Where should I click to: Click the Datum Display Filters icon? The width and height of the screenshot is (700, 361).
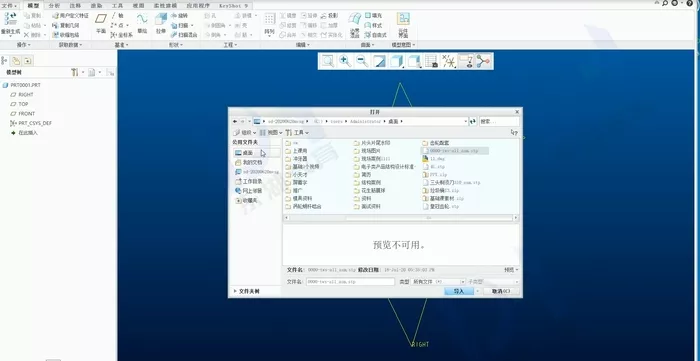448,61
